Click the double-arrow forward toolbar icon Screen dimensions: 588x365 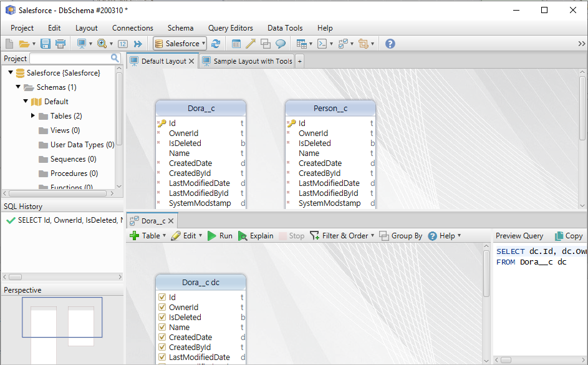(x=138, y=44)
